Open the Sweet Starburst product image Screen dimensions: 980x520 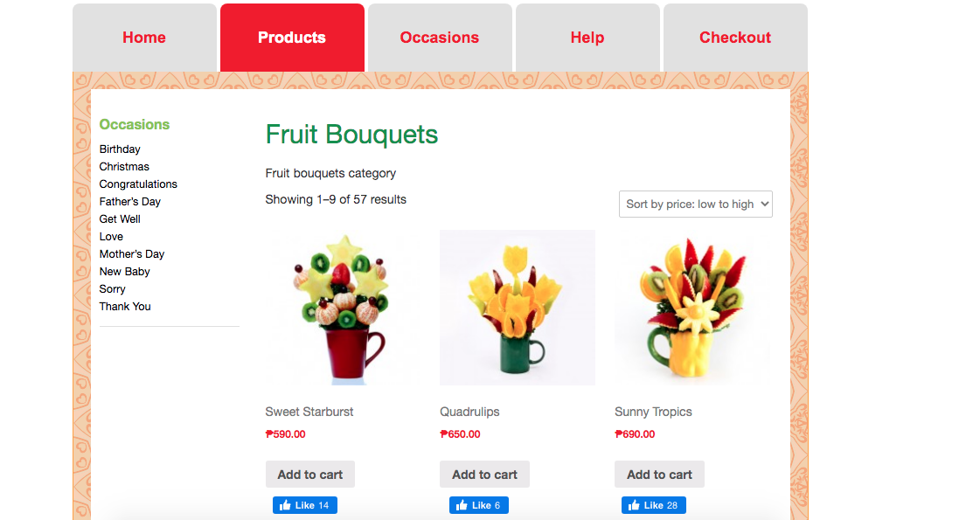[343, 308]
